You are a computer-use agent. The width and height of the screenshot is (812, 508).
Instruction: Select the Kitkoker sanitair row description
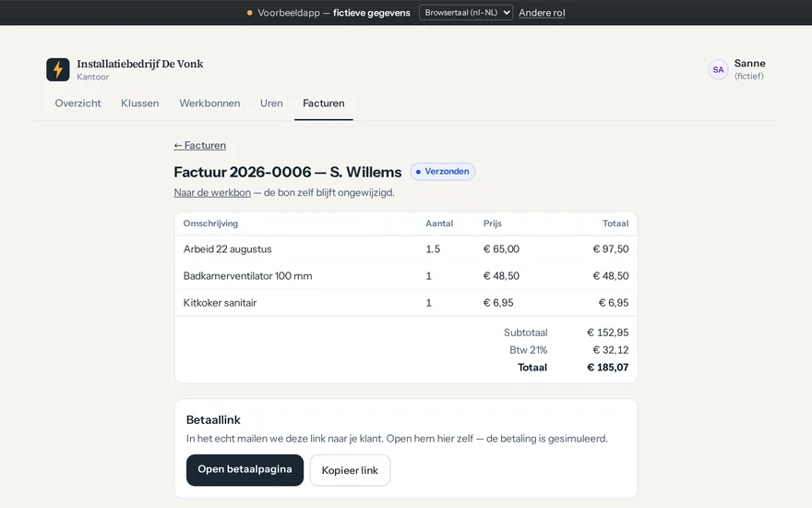(x=221, y=303)
